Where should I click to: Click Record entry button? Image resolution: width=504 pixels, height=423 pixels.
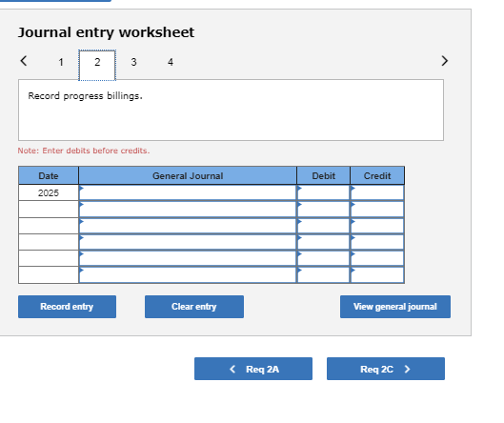[68, 307]
